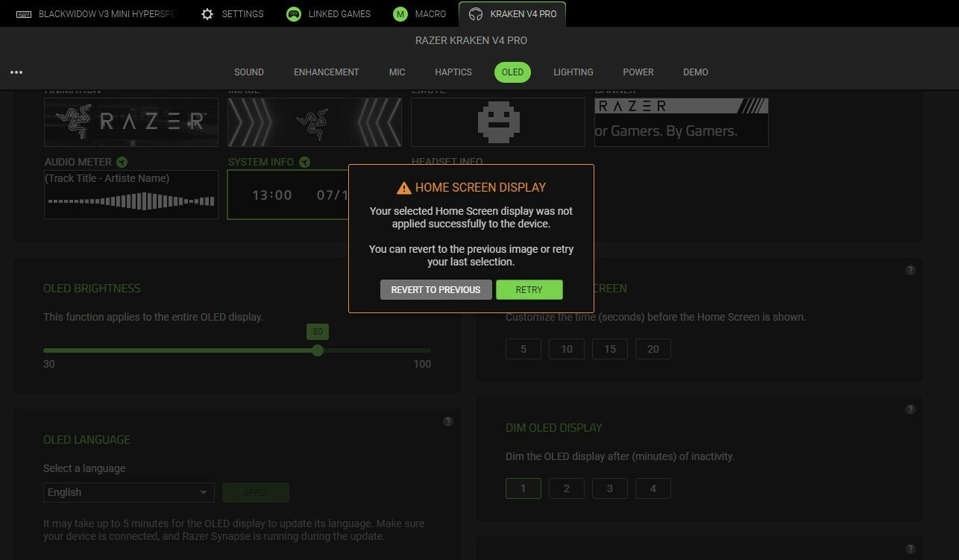
Task: Set Home Screen time to 15 seconds
Action: [610, 349]
